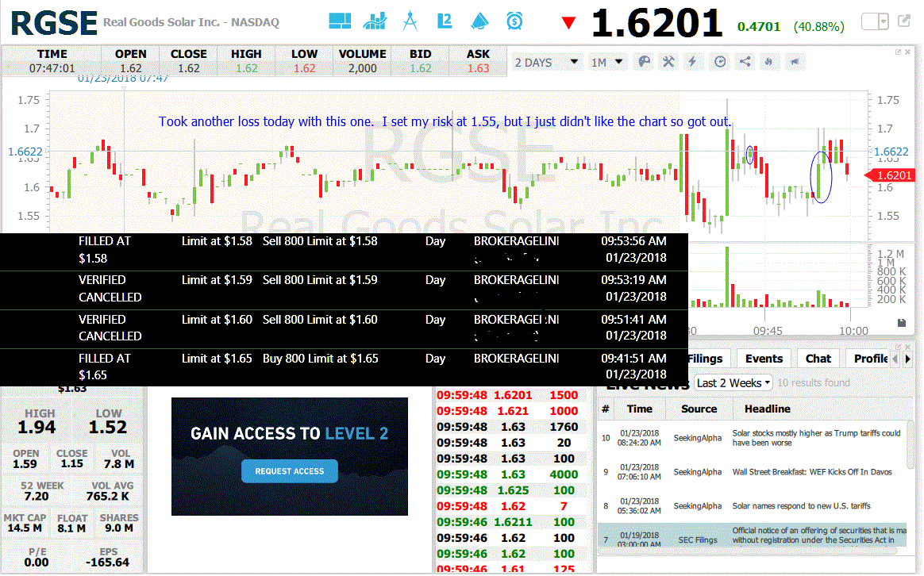Click the megaphone icon in chart toolbar
The image size is (924, 576).
point(795,62)
